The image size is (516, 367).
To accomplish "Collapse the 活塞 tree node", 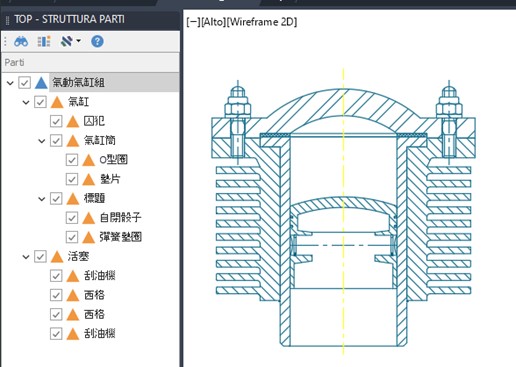I will click(26, 257).
